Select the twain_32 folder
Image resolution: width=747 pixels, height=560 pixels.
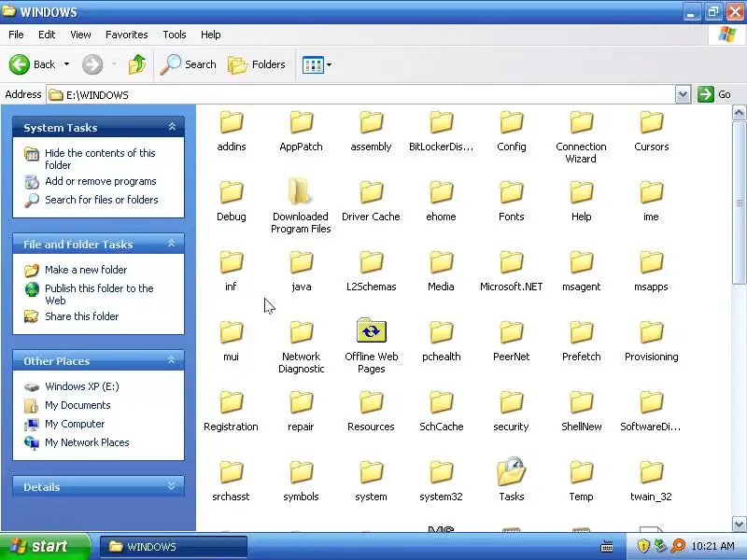tap(651, 482)
